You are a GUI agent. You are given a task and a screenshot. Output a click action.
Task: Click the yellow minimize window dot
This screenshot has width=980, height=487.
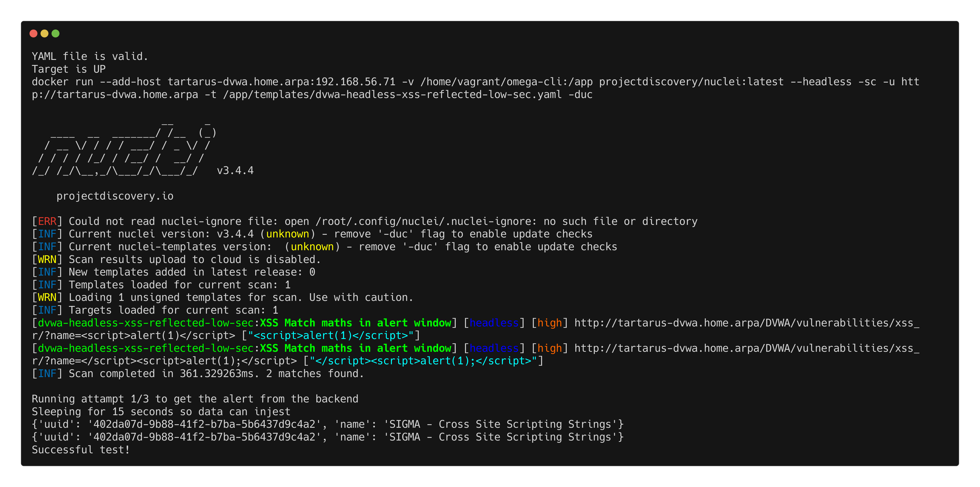(44, 33)
